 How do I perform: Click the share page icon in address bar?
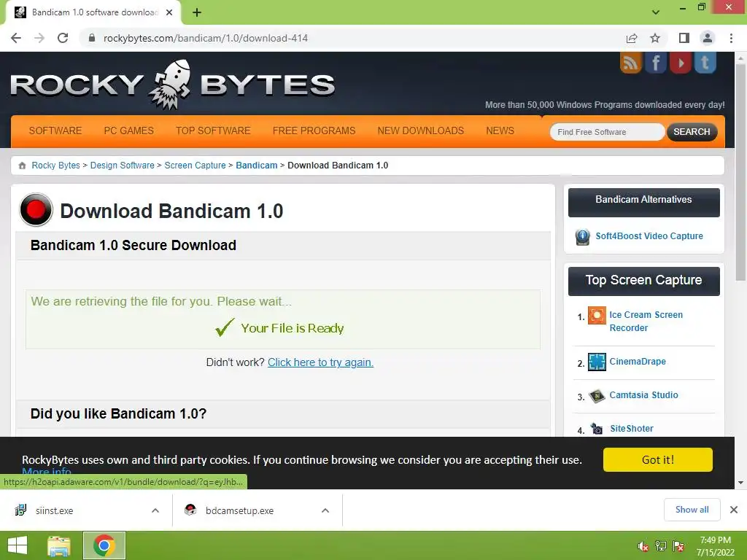click(x=632, y=38)
